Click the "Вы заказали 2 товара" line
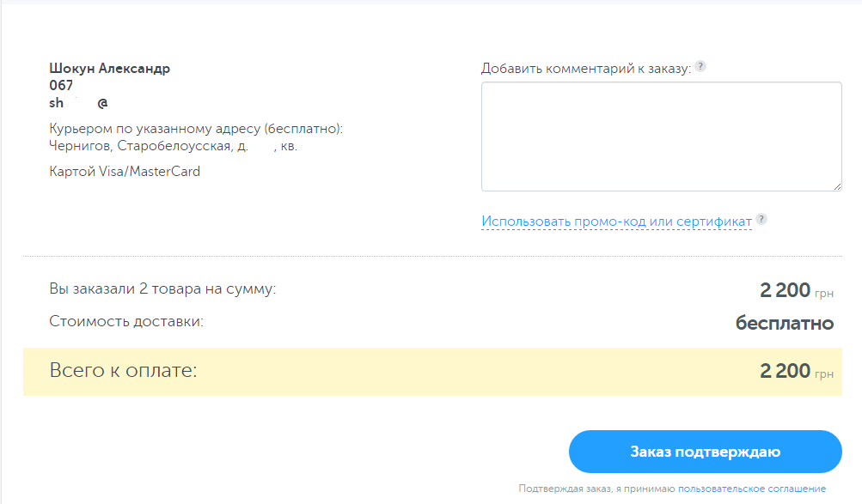862x504 pixels. pyautogui.click(x=162, y=289)
